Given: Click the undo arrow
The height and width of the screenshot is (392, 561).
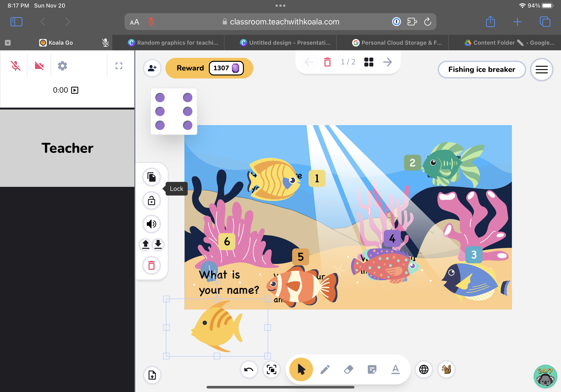Looking at the screenshot, I should point(249,369).
